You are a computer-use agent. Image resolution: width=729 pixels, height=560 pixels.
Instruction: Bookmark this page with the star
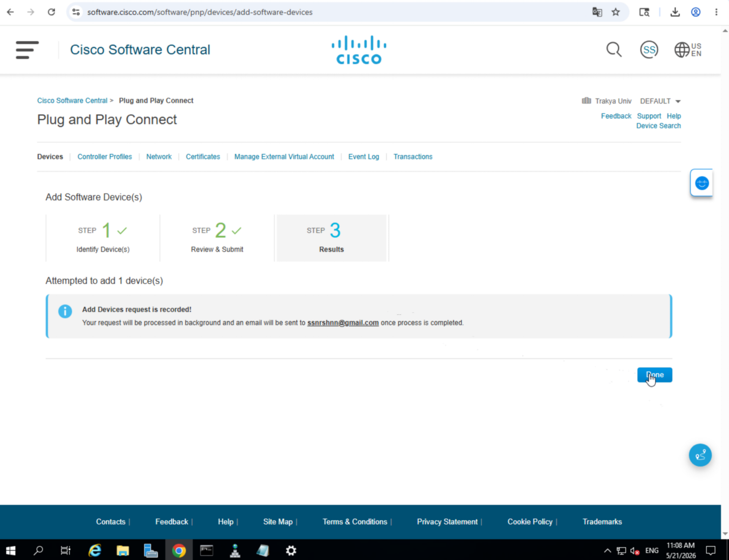[616, 12]
